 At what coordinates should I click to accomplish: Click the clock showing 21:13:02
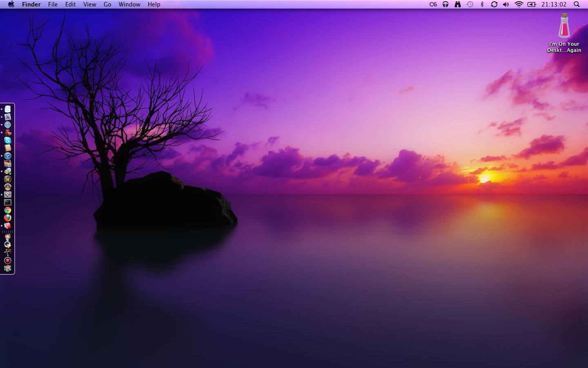554,4
